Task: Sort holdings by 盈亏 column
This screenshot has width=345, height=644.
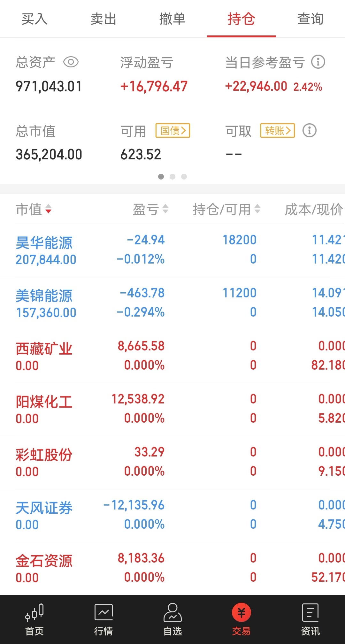Action: (150, 210)
